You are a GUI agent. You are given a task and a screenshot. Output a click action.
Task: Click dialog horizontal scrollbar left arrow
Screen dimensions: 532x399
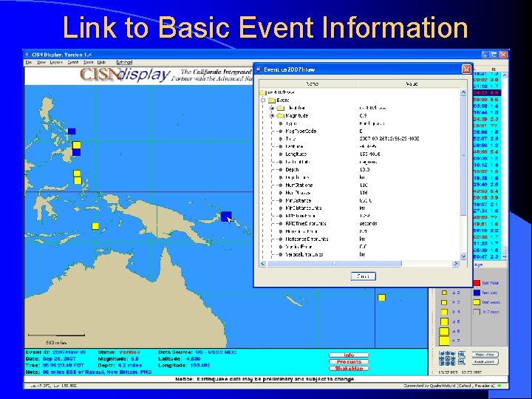[263, 264]
